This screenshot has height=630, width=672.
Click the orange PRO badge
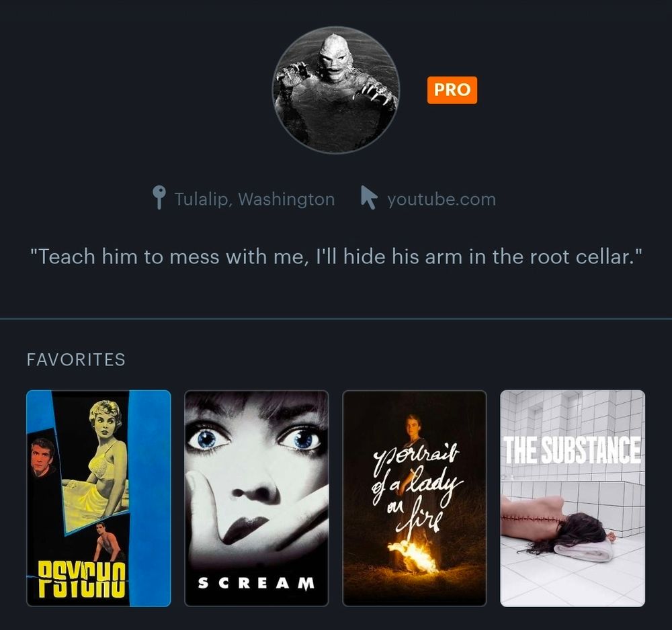452,90
